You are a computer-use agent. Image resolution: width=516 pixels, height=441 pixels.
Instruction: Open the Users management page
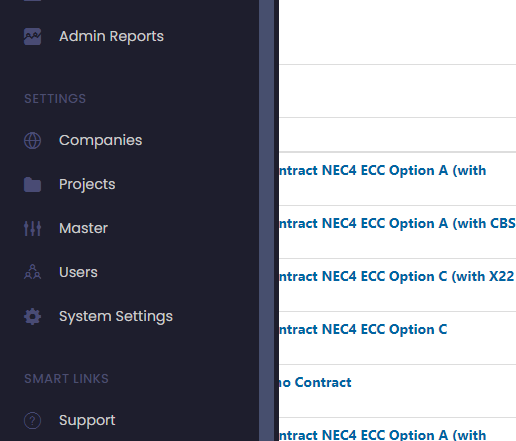[x=78, y=272]
